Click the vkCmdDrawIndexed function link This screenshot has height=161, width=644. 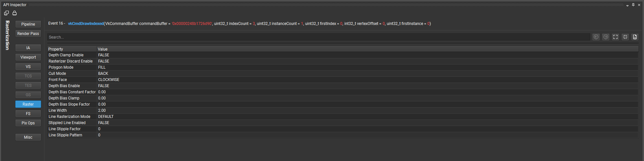click(86, 24)
